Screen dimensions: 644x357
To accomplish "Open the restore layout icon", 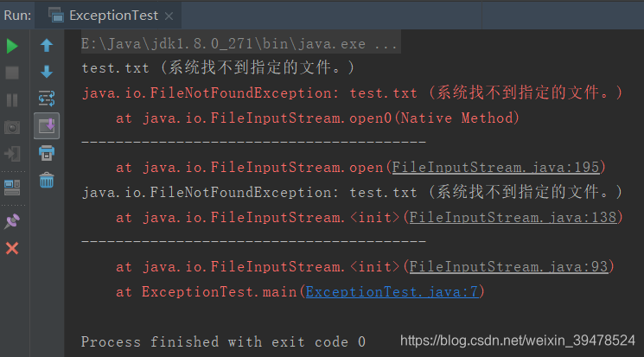I will click(12, 188).
